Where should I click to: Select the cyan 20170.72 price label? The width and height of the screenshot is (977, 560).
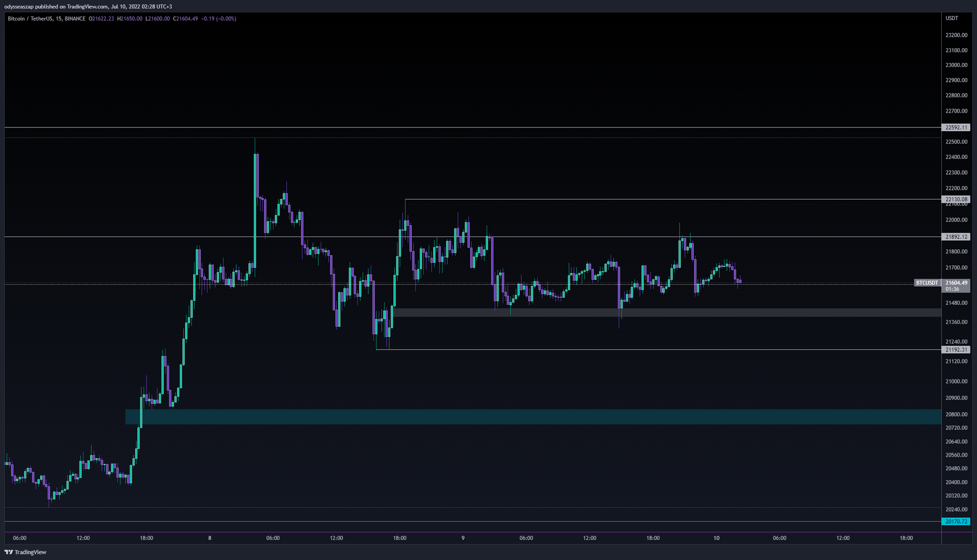tap(956, 522)
